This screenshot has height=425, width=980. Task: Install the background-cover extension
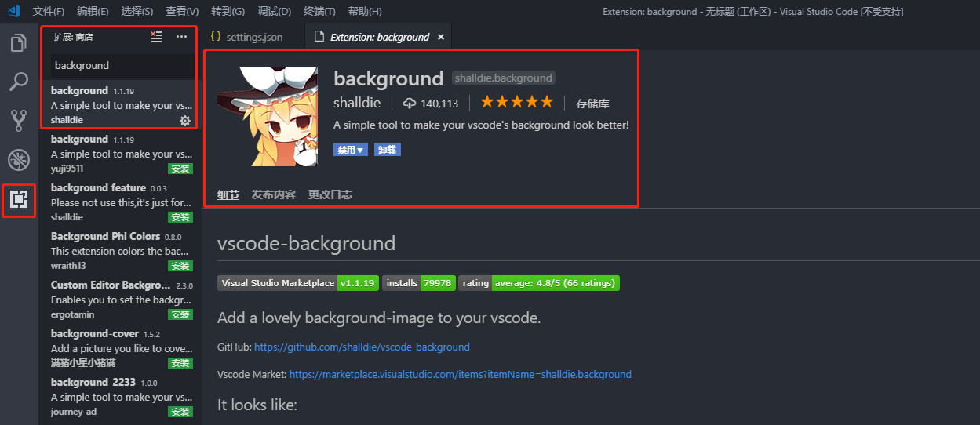click(x=180, y=363)
